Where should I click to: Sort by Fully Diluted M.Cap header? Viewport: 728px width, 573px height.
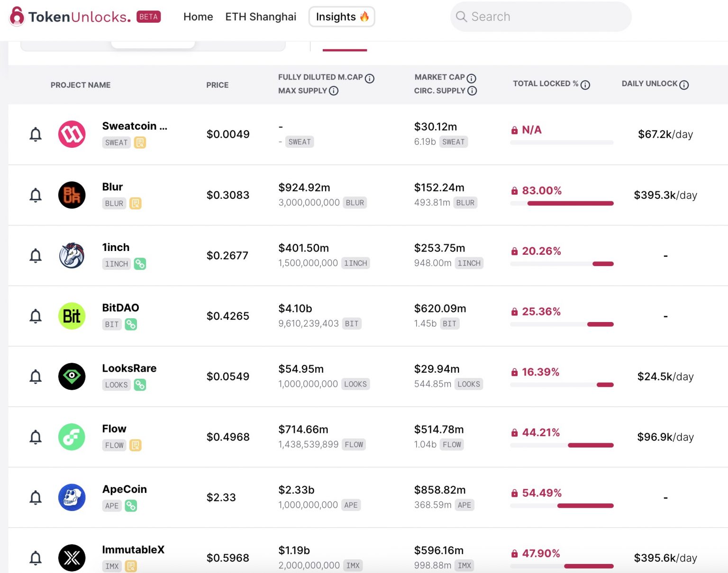coord(320,77)
